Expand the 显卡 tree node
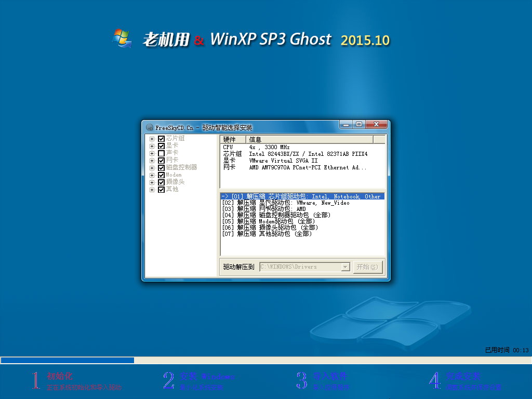The image size is (532, 399). 152,146
